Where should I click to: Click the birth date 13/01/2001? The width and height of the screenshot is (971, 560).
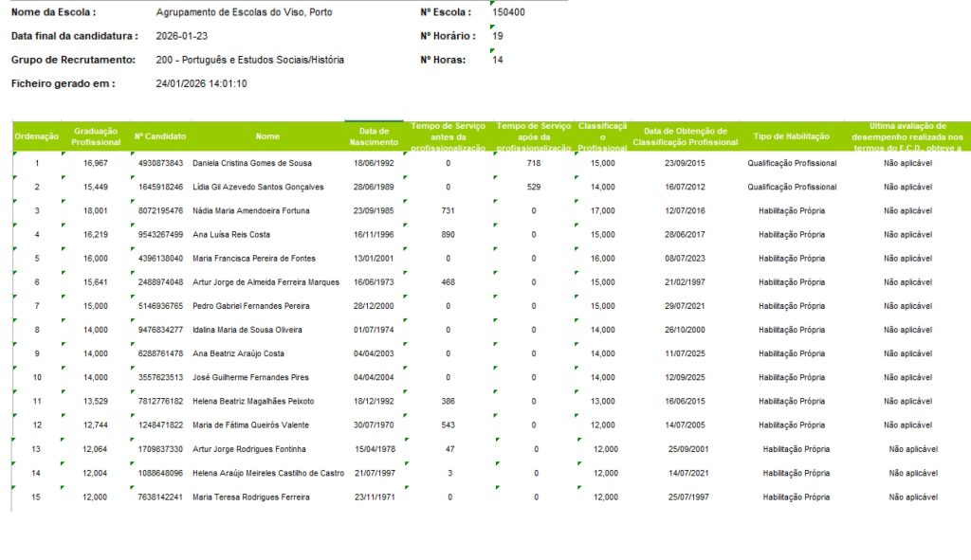click(x=373, y=258)
